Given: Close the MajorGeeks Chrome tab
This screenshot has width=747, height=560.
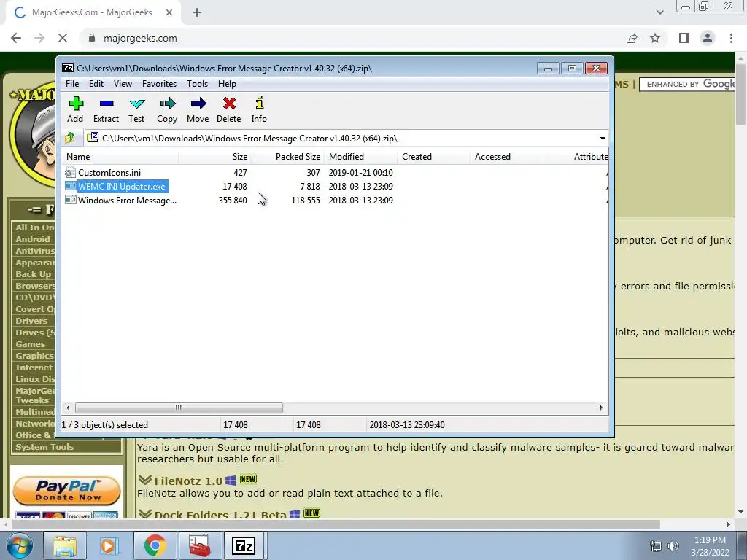Looking at the screenshot, I should (x=169, y=13).
